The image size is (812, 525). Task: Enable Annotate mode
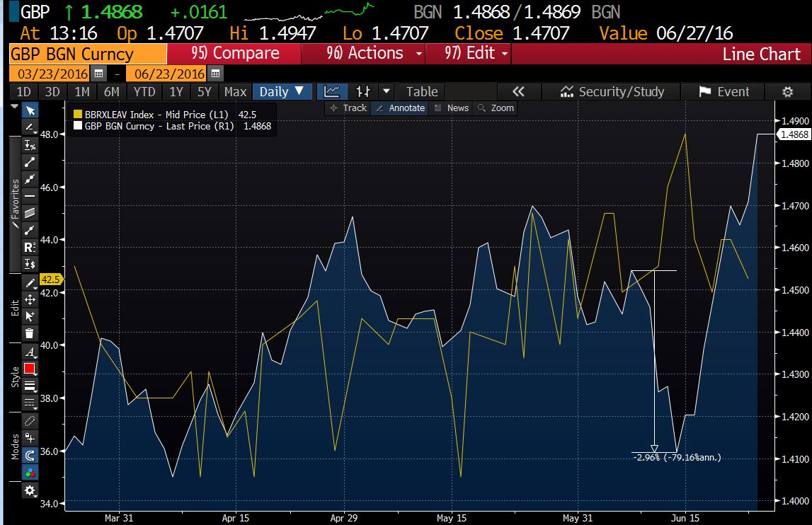pos(400,108)
